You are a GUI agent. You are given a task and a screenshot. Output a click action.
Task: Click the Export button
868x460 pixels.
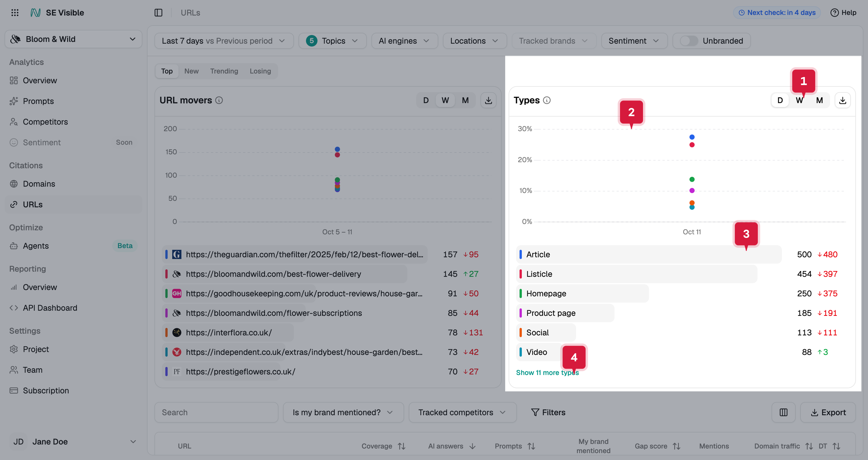tap(828, 412)
